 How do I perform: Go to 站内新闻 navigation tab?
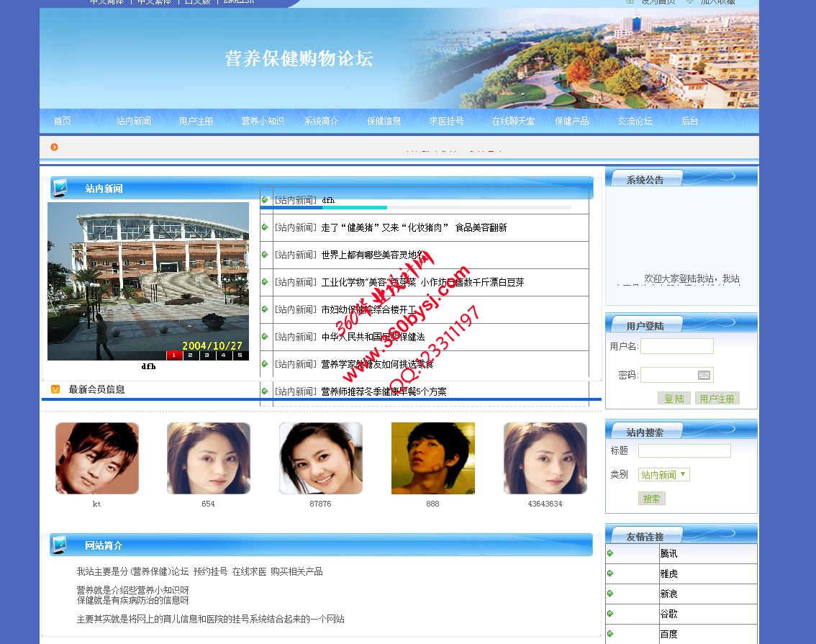[x=133, y=121]
